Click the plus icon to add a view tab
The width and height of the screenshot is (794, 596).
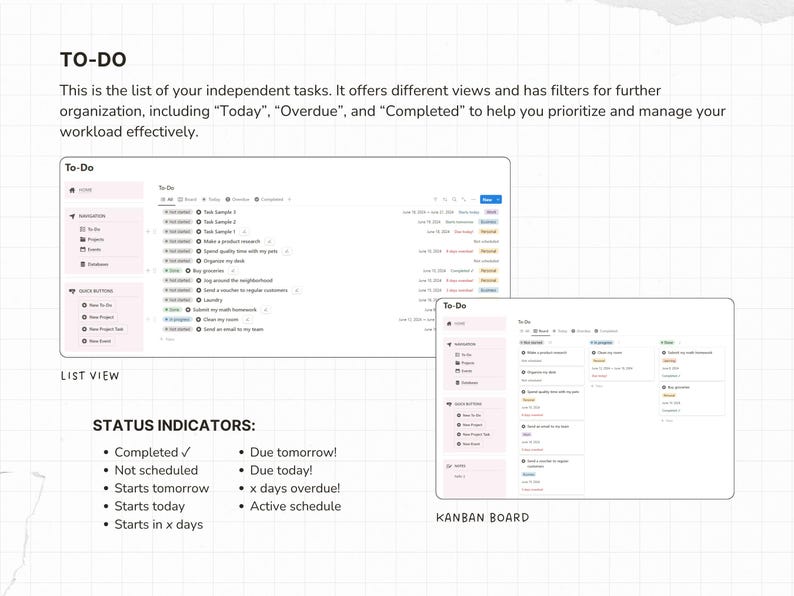(290, 200)
